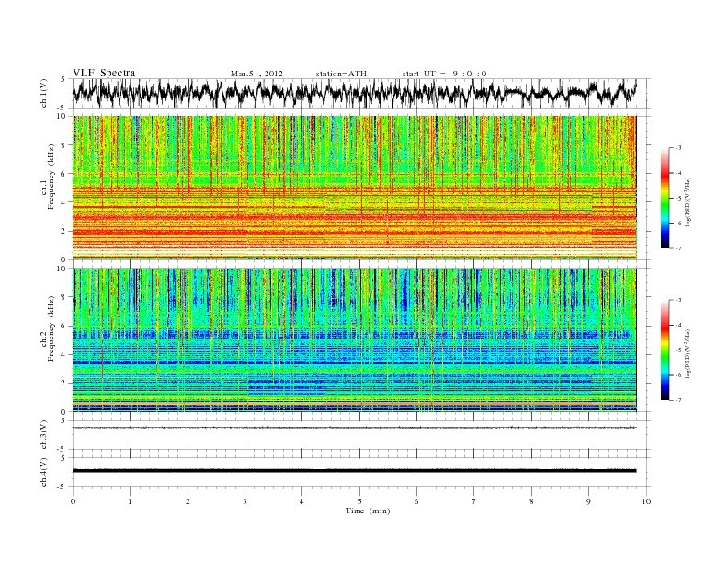This screenshot has width=728, height=563.
Task: Click the date label 'Mar.5 , 2012'
Action: [x=256, y=74]
